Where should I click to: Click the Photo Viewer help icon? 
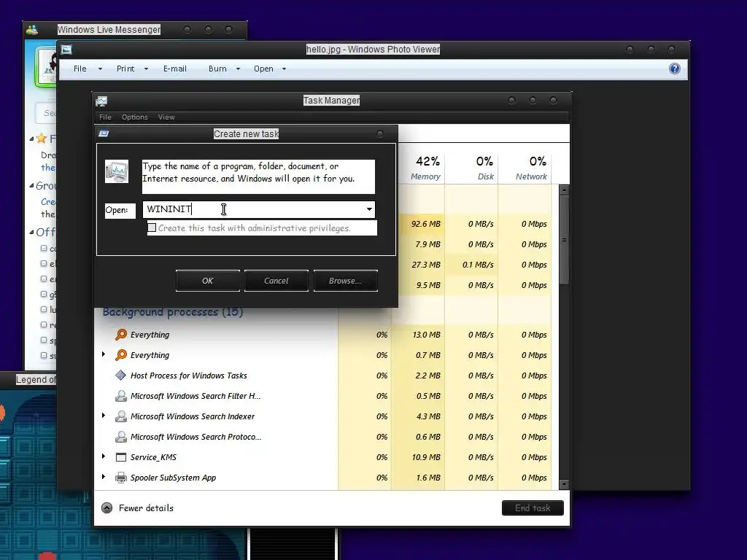(675, 69)
